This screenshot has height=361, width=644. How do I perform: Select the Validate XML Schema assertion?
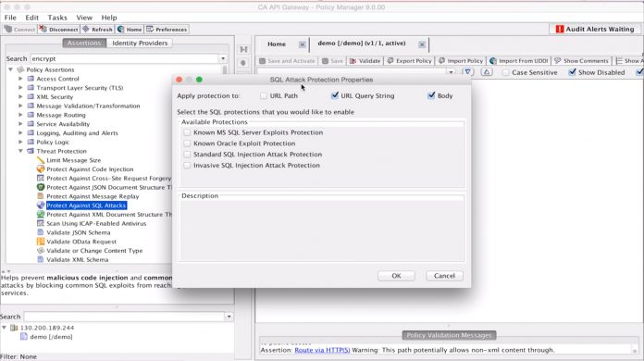click(77, 259)
